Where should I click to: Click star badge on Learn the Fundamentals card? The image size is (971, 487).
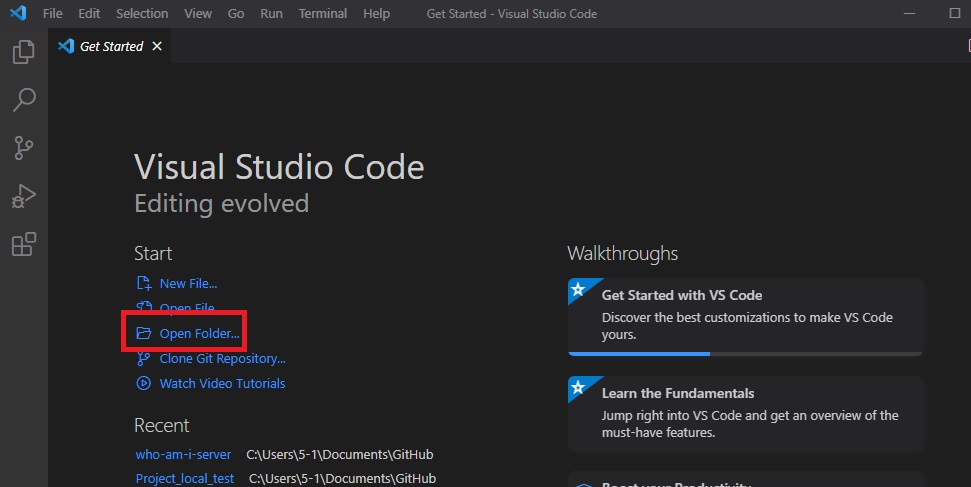click(578, 387)
